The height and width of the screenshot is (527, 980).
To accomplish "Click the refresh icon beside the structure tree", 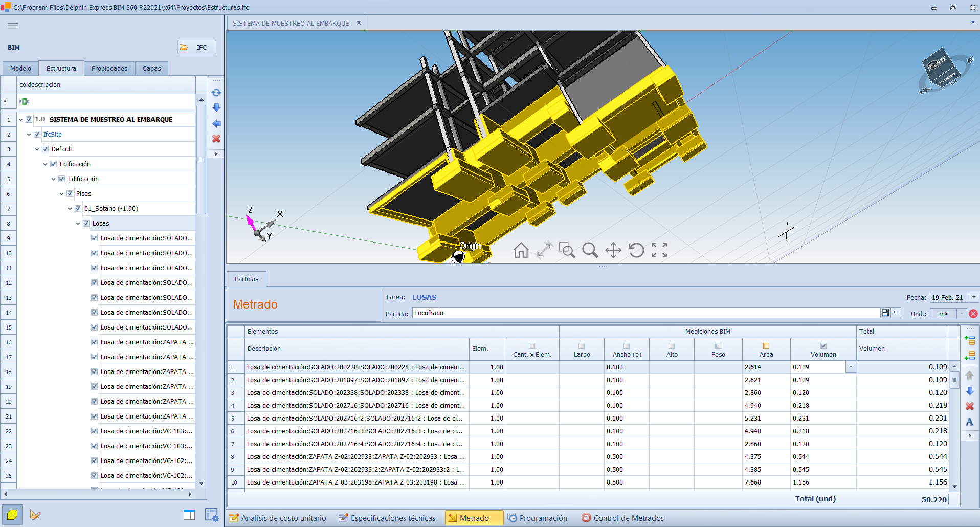I will [x=216, y=93].
